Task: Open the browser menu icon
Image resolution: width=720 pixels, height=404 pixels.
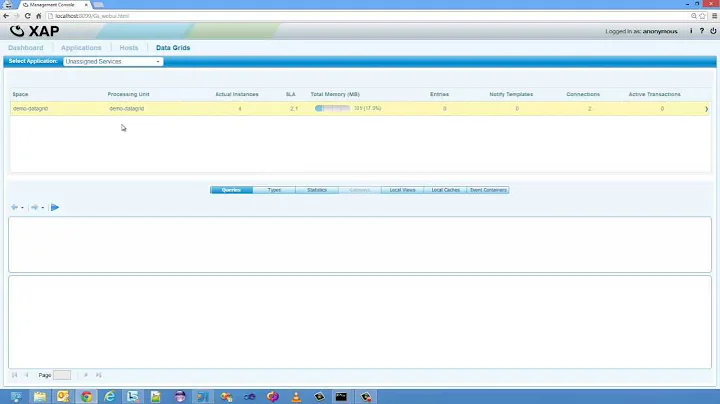Action: pos(714,16)
